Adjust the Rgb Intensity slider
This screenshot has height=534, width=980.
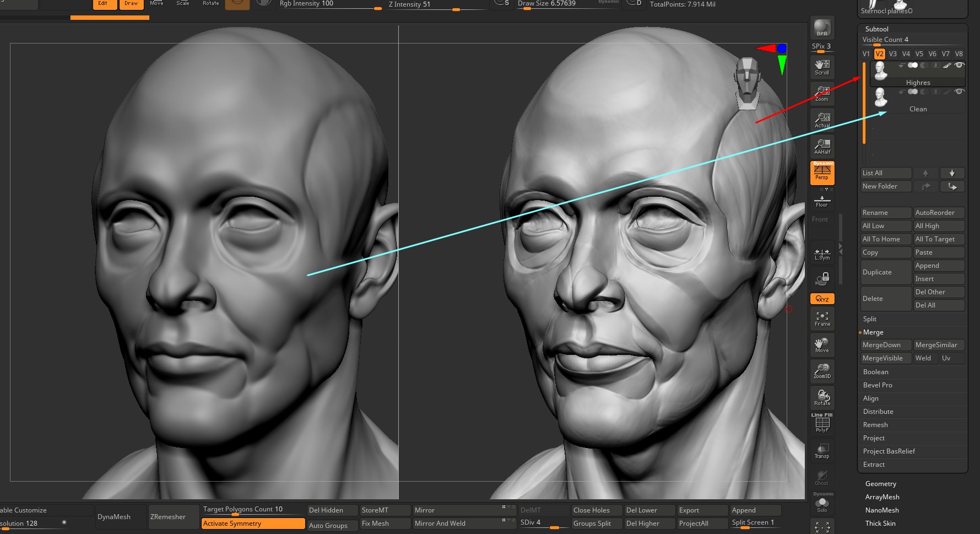click(377, 9)
